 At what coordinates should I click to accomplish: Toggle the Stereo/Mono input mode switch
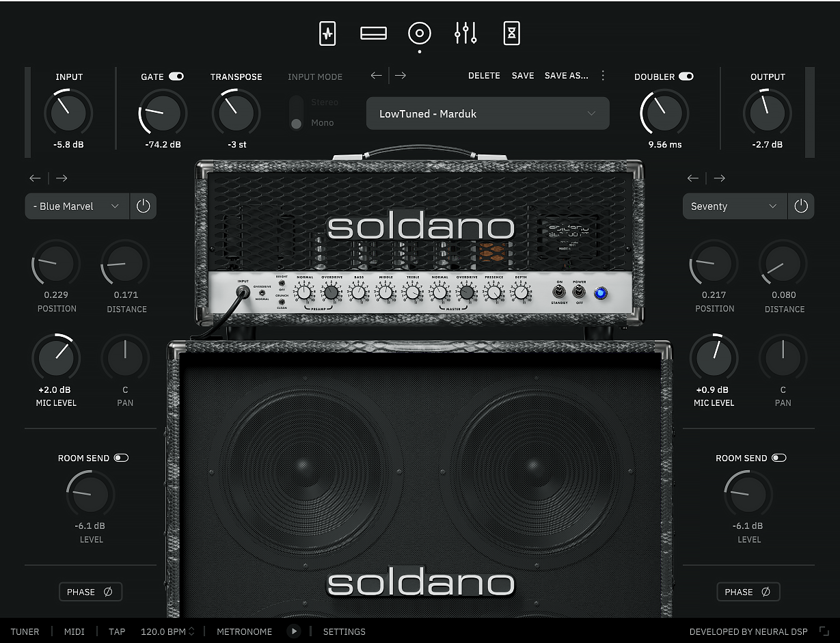[296, 113]
